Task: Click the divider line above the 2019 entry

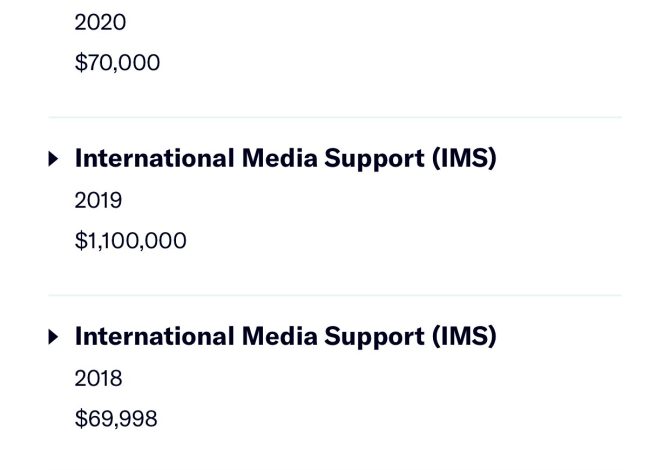Action: tap(335, 117)
